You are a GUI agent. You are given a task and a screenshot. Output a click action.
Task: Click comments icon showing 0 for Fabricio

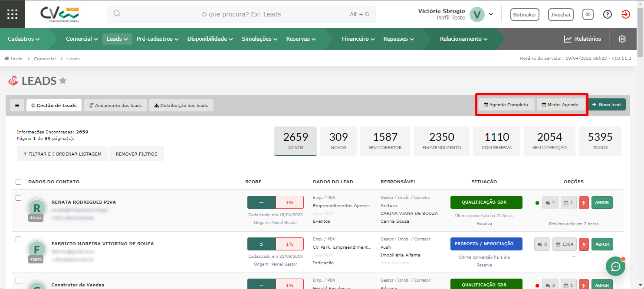[x=542, y=244]
